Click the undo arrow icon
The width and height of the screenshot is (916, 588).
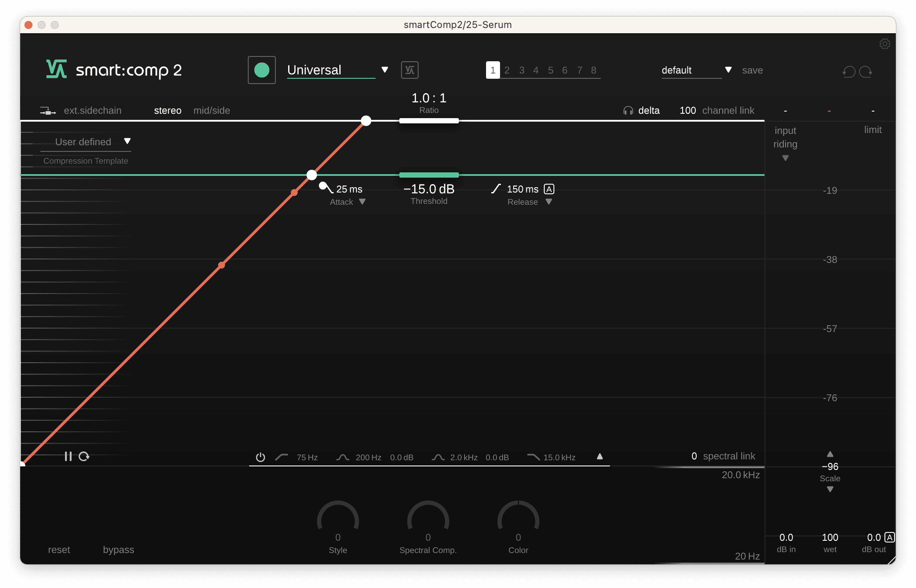coord(849,71)
